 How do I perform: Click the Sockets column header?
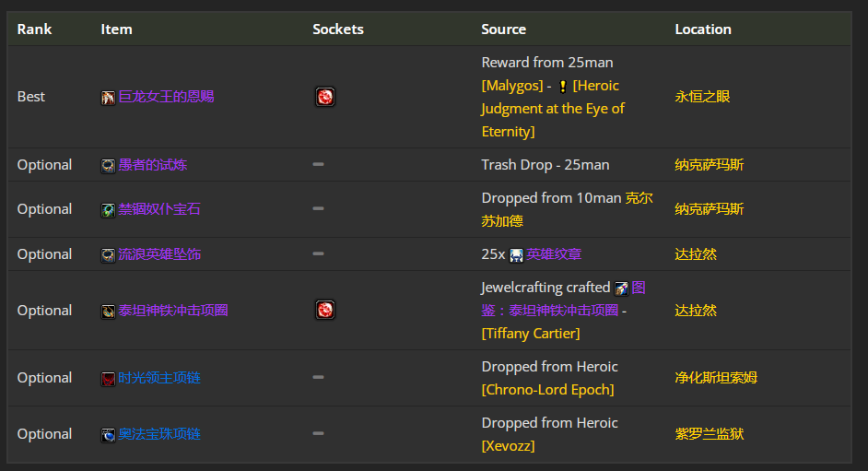coord(337,29)
